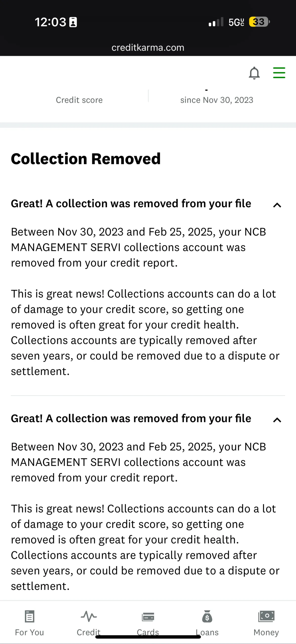Tap the creditkarma.com address bar
296x644 pixels.
148,47
